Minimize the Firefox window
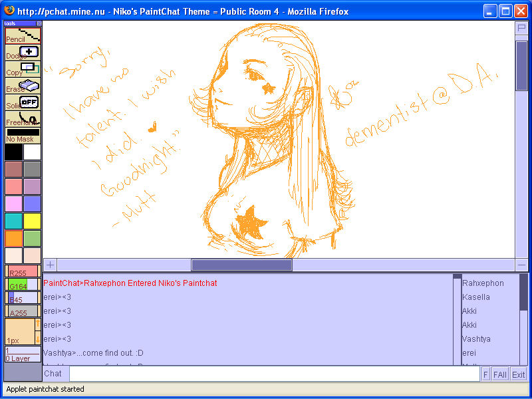The width and height of the screenshot is (532, 399). pos(489,11)
